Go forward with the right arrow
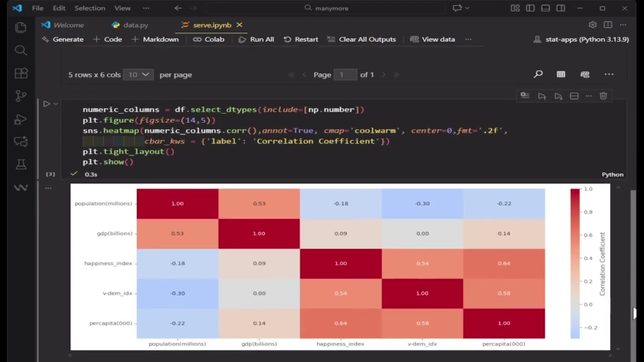The image size is (644, 362). click(x=194, y=8)
